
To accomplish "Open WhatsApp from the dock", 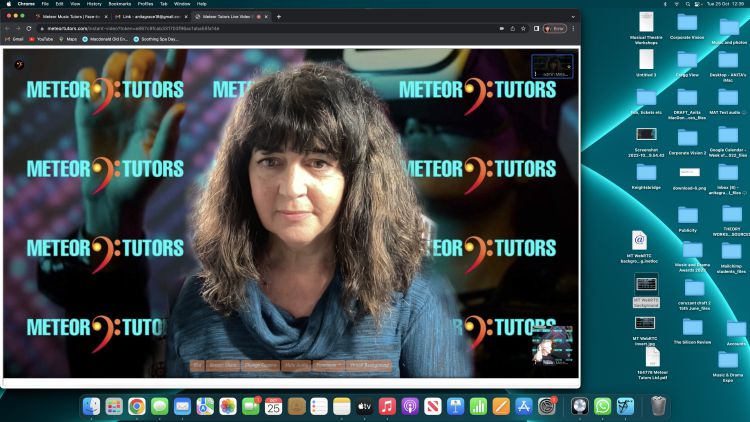I will point(603,407).
